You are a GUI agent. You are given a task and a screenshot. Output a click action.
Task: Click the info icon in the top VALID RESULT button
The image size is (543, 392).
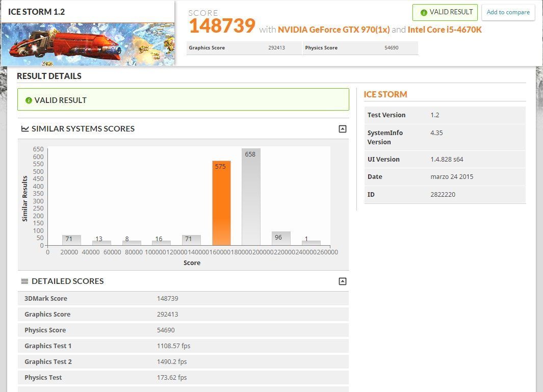(x=423, y=13)
